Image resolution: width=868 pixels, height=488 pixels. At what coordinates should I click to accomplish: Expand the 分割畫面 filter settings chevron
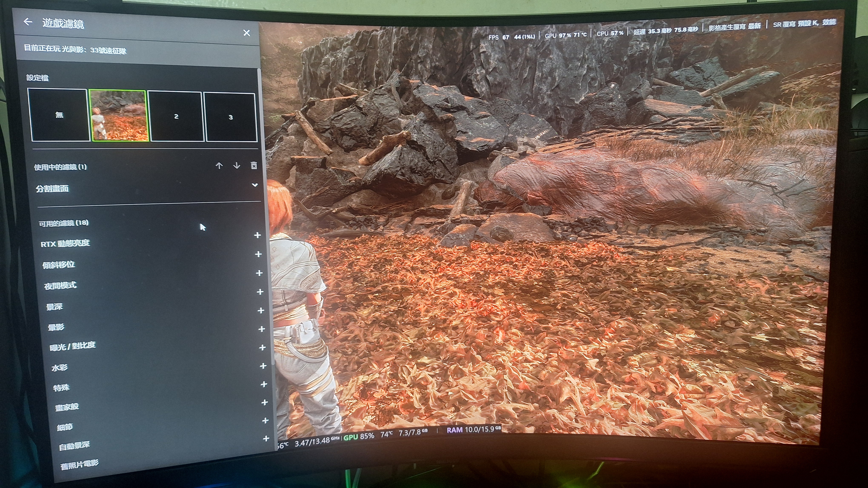pyautogui.click(x=255, y=185)
